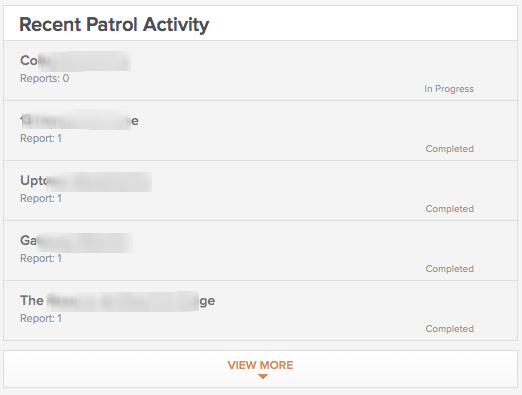This screenshot has width=522, height=395.
Task: Click "Report: 1" under the "Ga" patrol
Action: point(41,258)
